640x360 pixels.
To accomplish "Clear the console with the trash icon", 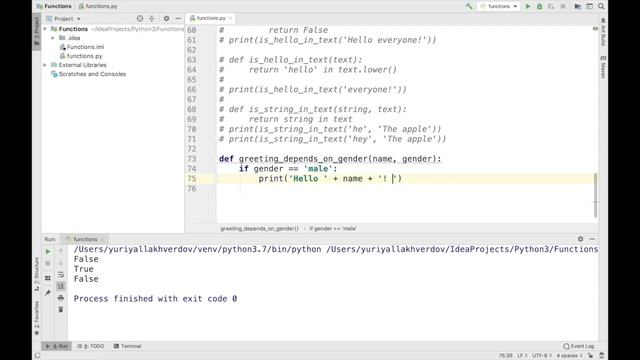I will [x=61, y=310].
